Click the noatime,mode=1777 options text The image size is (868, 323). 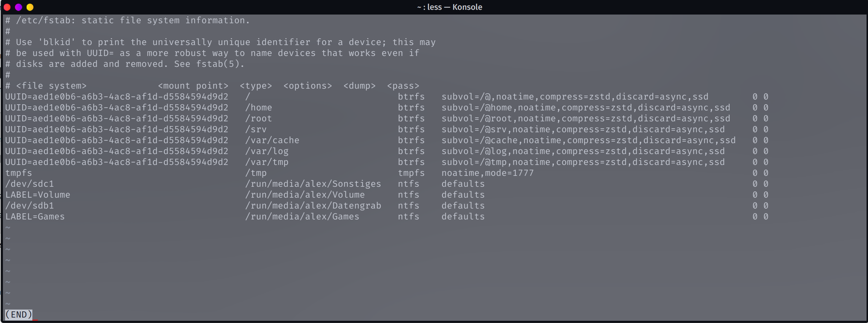[x=488, y=173]
